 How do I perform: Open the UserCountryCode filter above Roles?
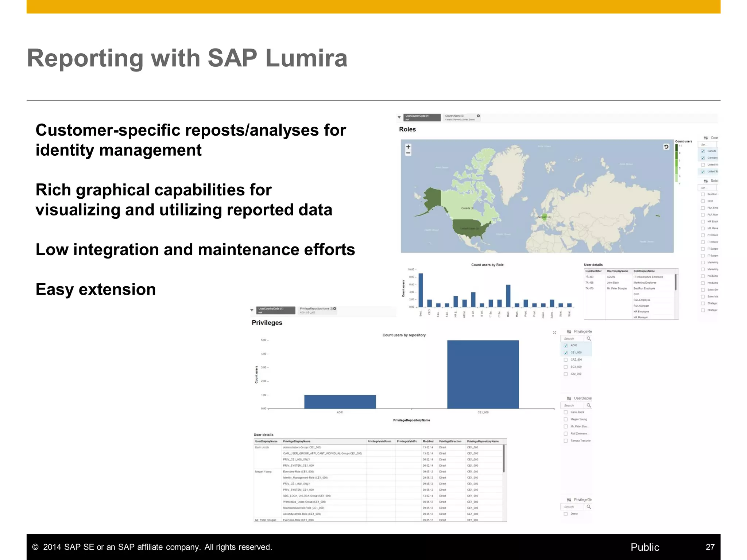point(422,117)
